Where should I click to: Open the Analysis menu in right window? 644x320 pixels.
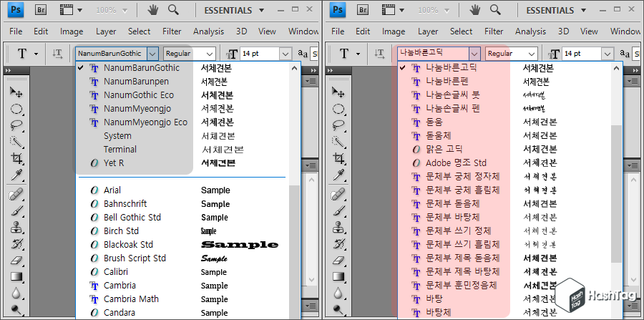pos(531,31)
